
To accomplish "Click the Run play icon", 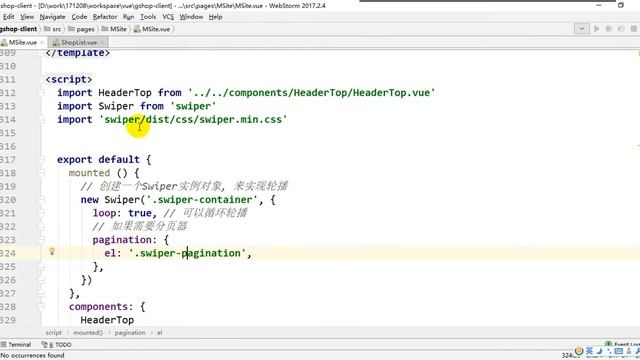I will [x=597, y=29].
